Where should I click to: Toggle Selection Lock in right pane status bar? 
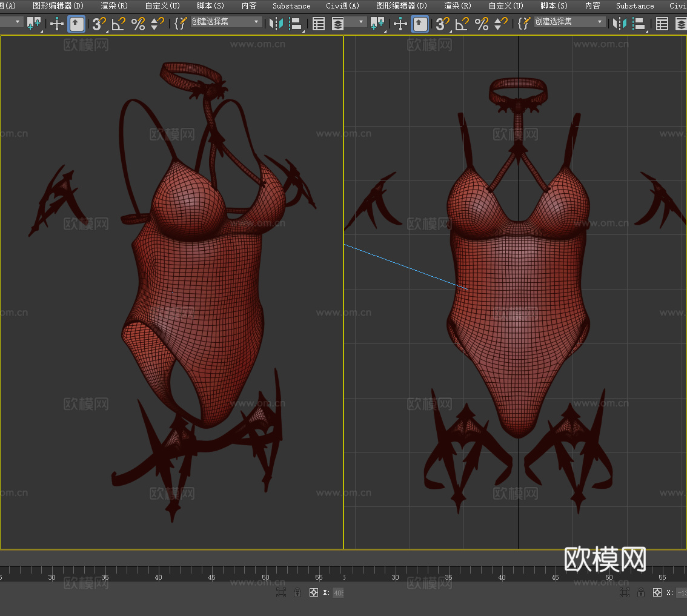coord(641,592)
